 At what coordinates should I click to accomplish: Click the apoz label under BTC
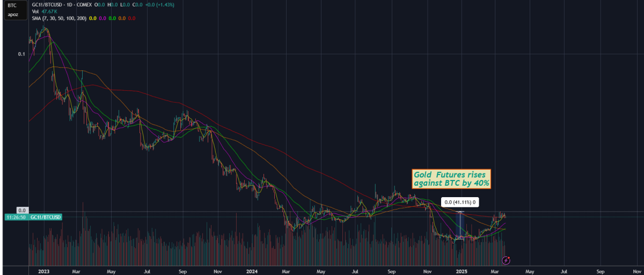(12, 15)
